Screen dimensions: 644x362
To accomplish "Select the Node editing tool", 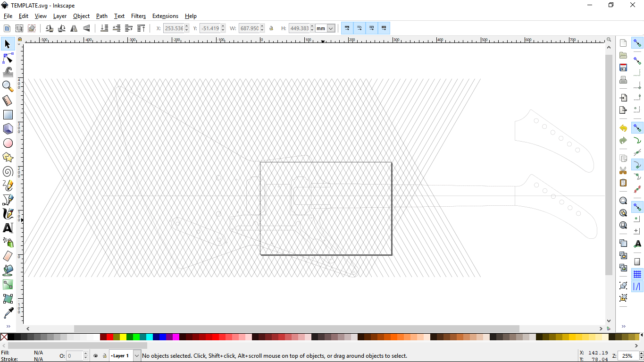I will [8, 58].
